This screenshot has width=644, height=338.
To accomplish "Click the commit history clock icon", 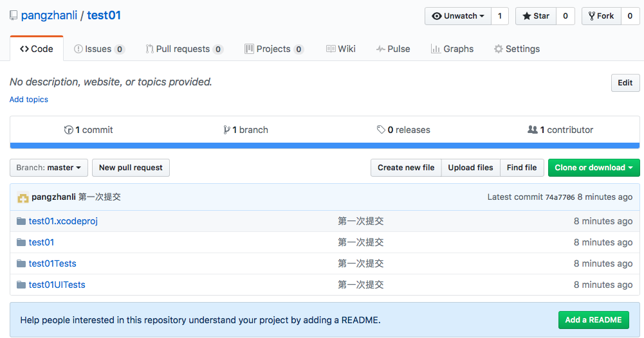I will tap(69, 130).
